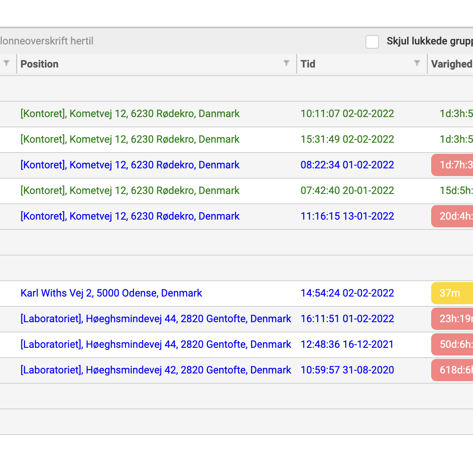The image size is (473, 476).
Task: Select time 08:22:34 01-02-2022
Action: tap(347, 165)
